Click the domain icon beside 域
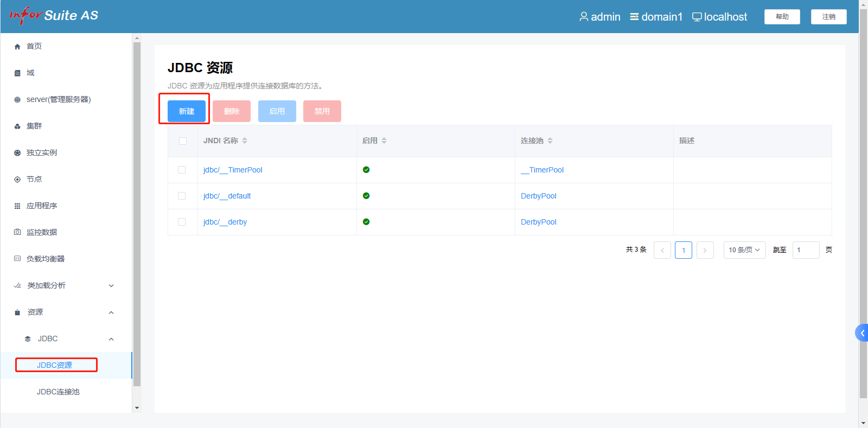The width and height of the screenshot is (868, 428). pyautogui.click(x=17, y=73)
